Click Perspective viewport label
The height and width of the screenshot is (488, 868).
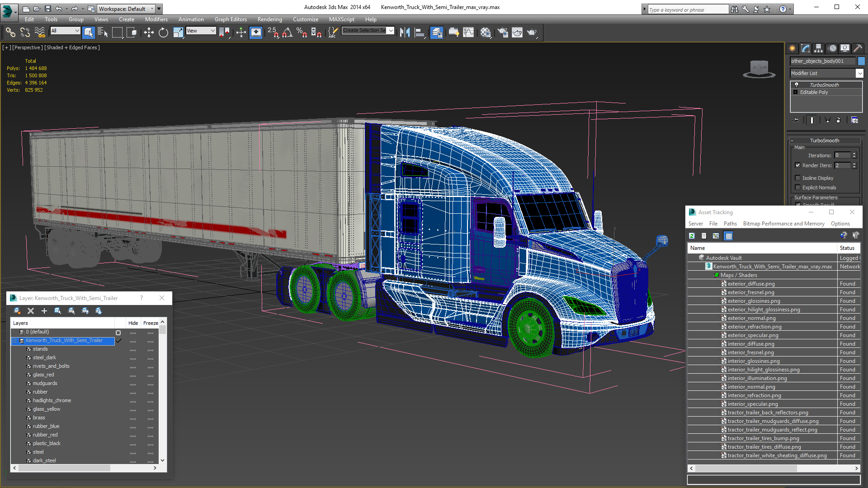(28, 47)
